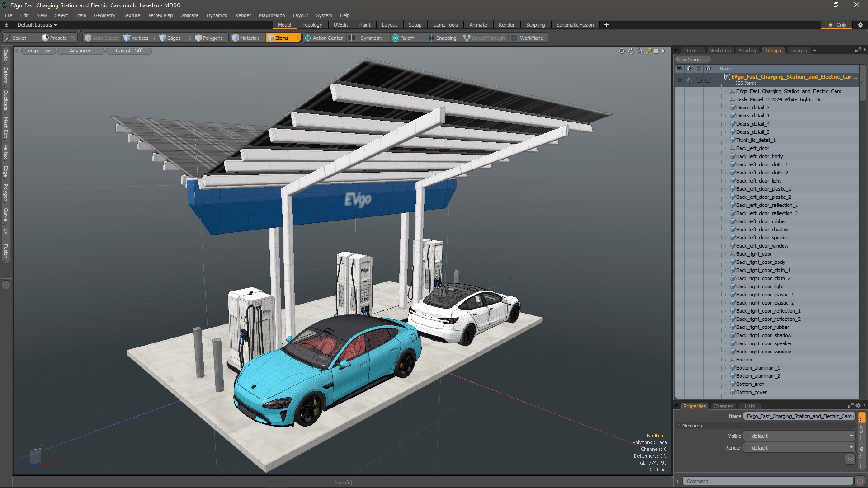This screenshot has height=488, width=868.
Task: Click the WorkPlane icon
Action: tap(514, 38)
